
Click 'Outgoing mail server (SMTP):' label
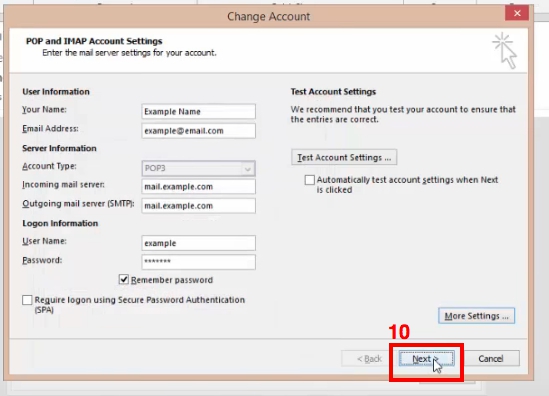click(78, 204)
